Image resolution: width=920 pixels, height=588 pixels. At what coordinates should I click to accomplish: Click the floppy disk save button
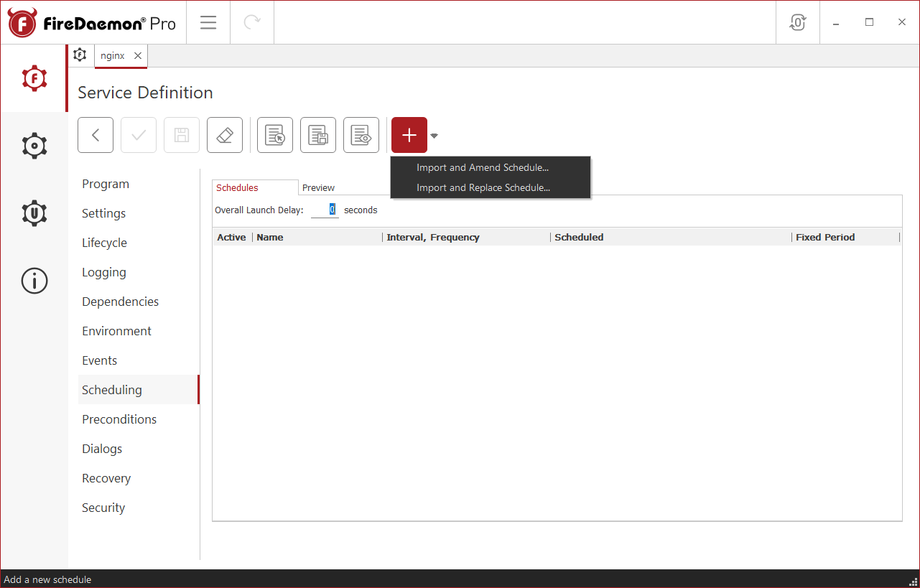click(x=182, y=135)
